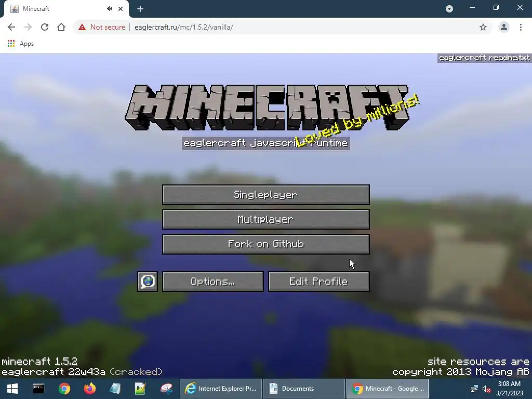The height and width of the screenshot is (399, 532).
Task: Open the Edit Profile screen
Action: click(x=318, y=282)
